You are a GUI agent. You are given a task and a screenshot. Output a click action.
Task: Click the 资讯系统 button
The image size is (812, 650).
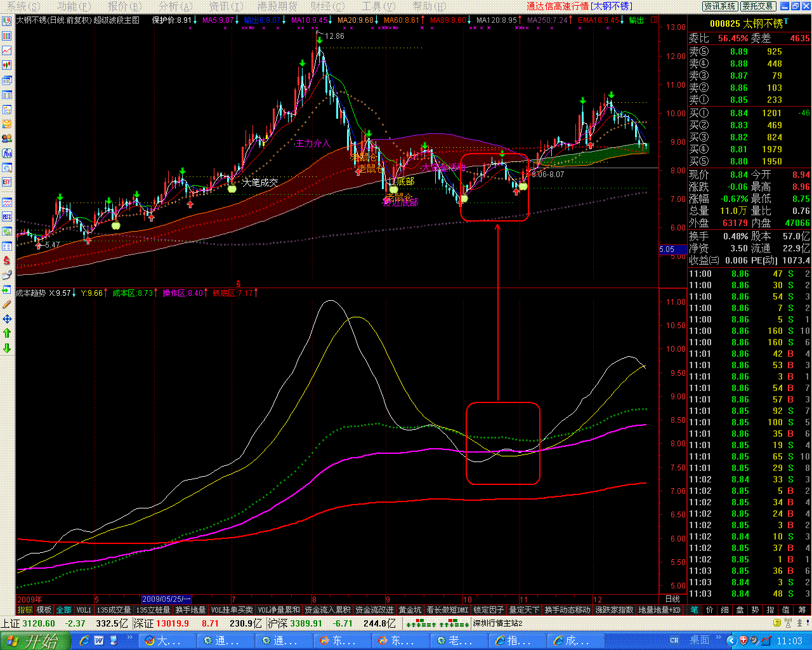tap(720, 6)
